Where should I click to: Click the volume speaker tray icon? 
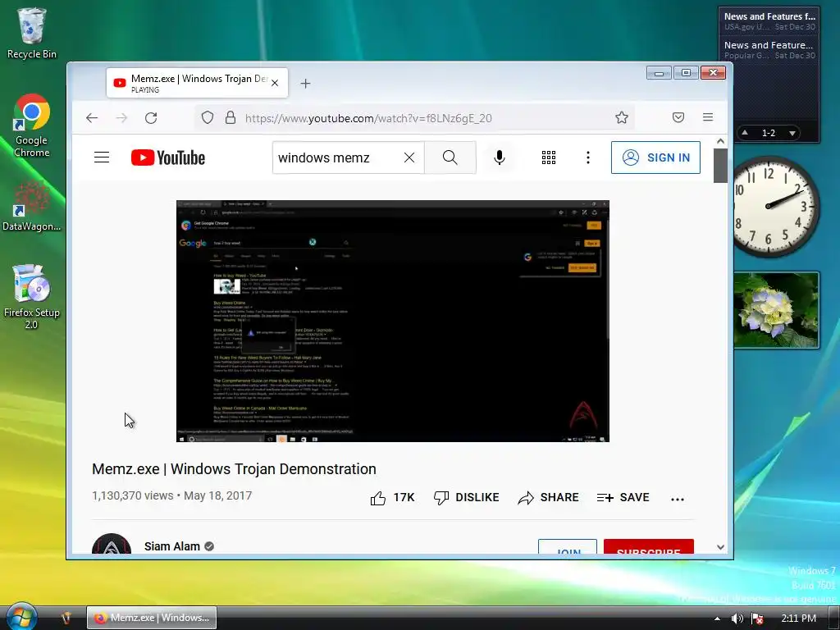737,619
